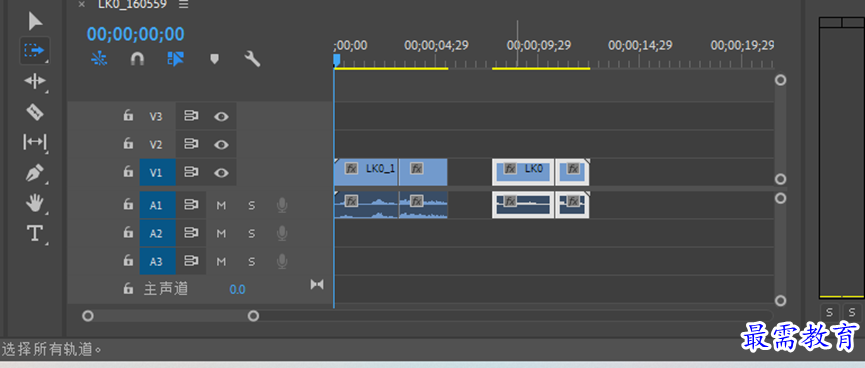Mute track A3
865x368 pixels.
[x=221, y=261]
